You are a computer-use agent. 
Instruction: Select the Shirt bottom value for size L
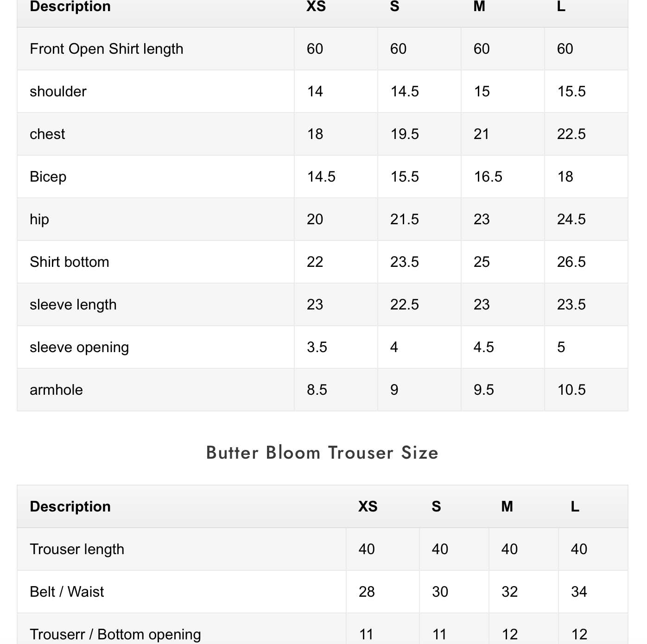click(x=571, y=262)
